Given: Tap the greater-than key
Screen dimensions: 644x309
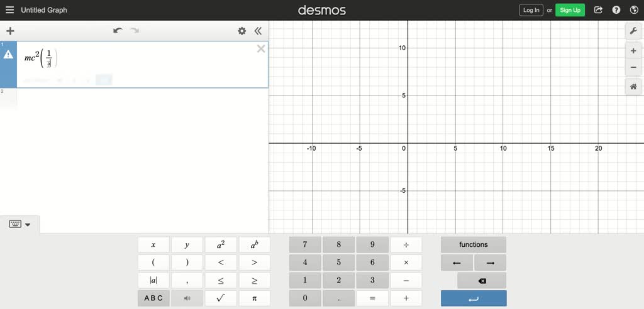Looking at the screenshot, I should coord(255,263).
